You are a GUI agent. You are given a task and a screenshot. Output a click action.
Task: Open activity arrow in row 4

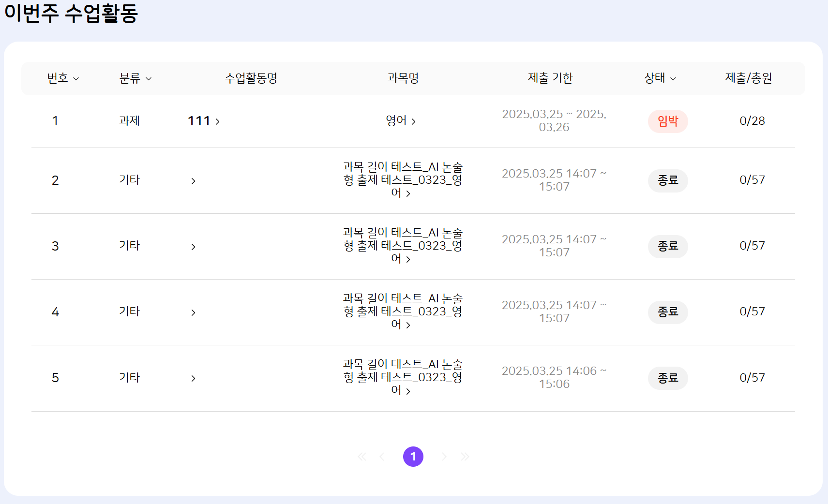pos(193,312)
